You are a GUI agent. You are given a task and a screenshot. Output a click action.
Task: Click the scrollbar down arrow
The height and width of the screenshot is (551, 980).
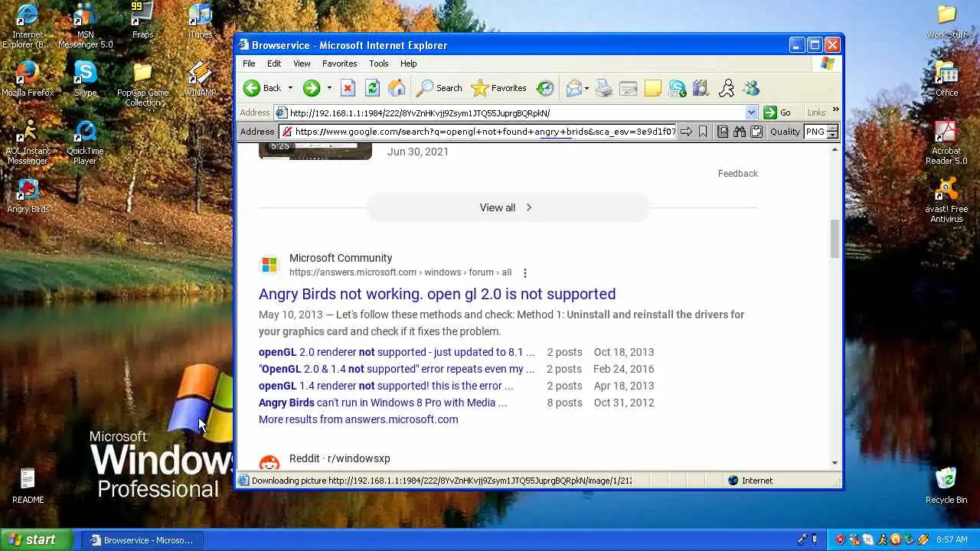click(x=835, y=462)
